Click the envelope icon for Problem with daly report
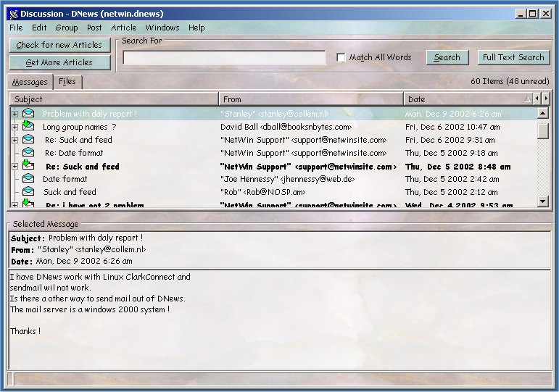The image size is (559, 392). click(28, 114)
